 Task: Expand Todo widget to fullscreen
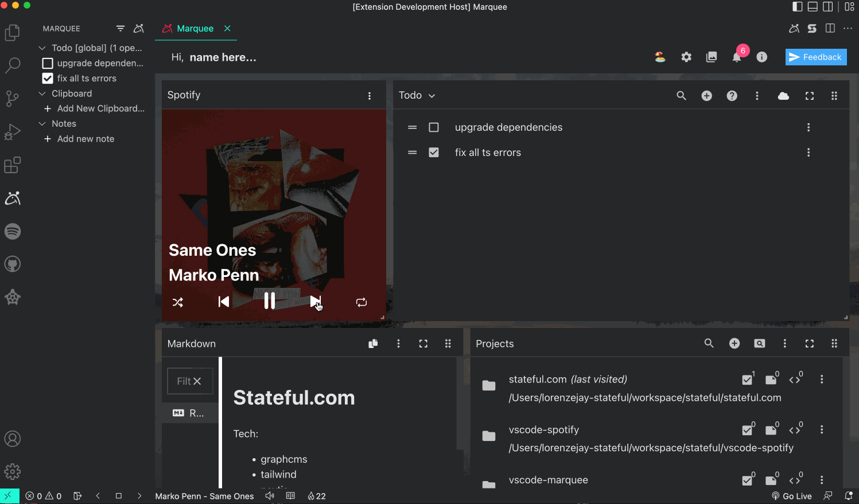tap(810, 96)
